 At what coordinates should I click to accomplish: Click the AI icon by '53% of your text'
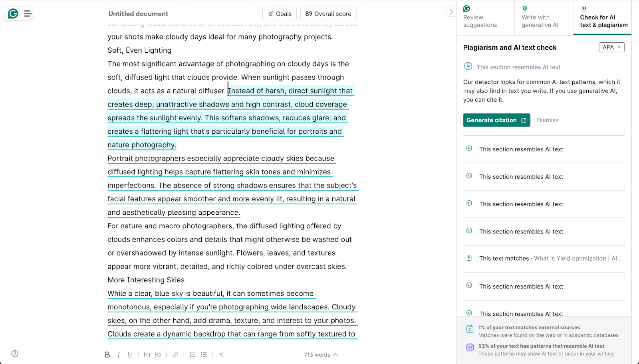tap(470, 348)
